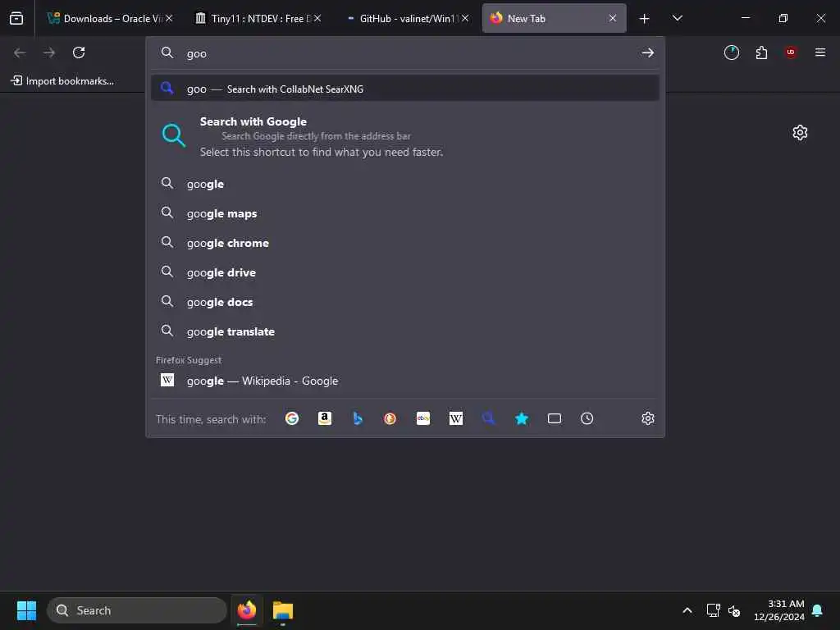
Task: Open the Extensions puzzle icon
Action: click(761, 52)
